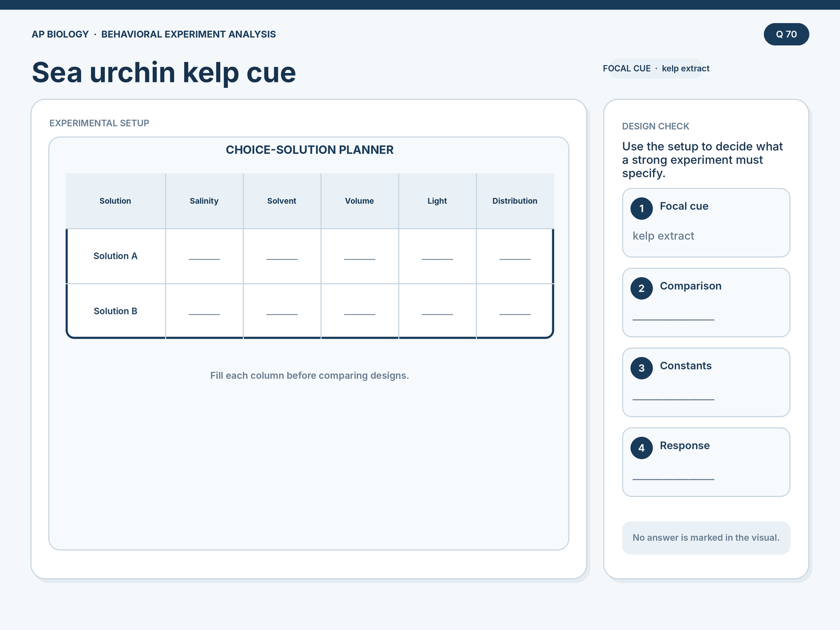Click the kelp extract focal cue value

[663, 236]
